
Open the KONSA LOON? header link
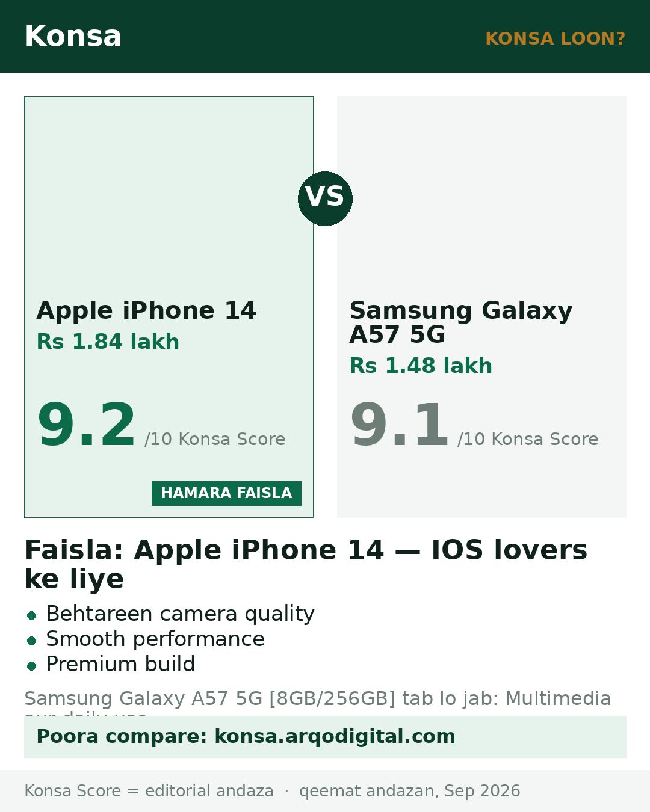555,38
